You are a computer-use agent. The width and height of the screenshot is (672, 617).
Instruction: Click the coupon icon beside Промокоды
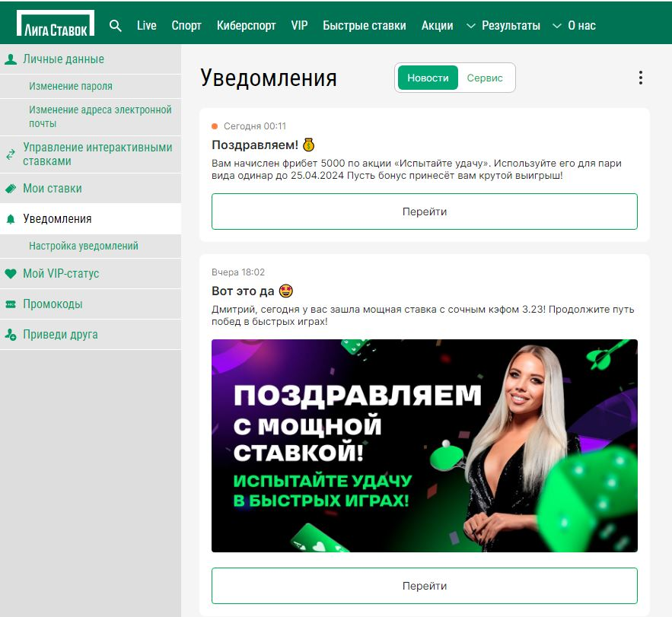(11, 304)
